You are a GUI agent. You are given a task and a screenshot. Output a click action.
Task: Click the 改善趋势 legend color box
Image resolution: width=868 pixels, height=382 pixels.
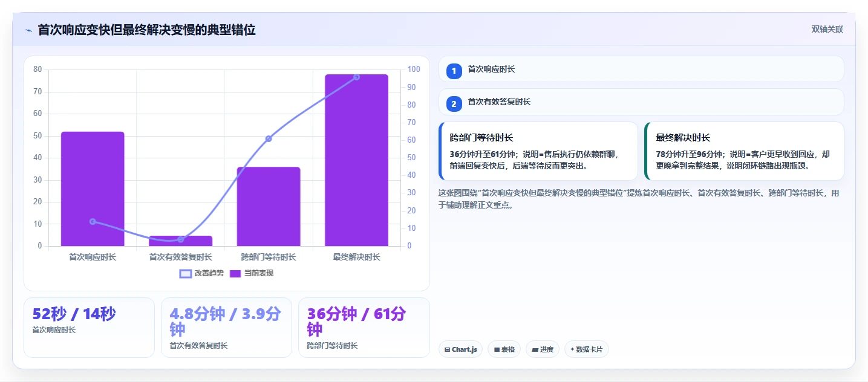pos(186,274)
